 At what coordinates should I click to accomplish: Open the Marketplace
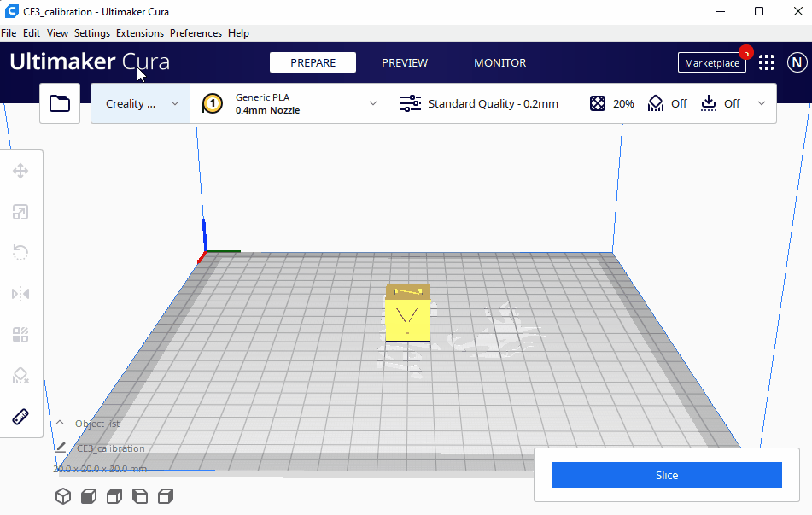pos(711,62)
